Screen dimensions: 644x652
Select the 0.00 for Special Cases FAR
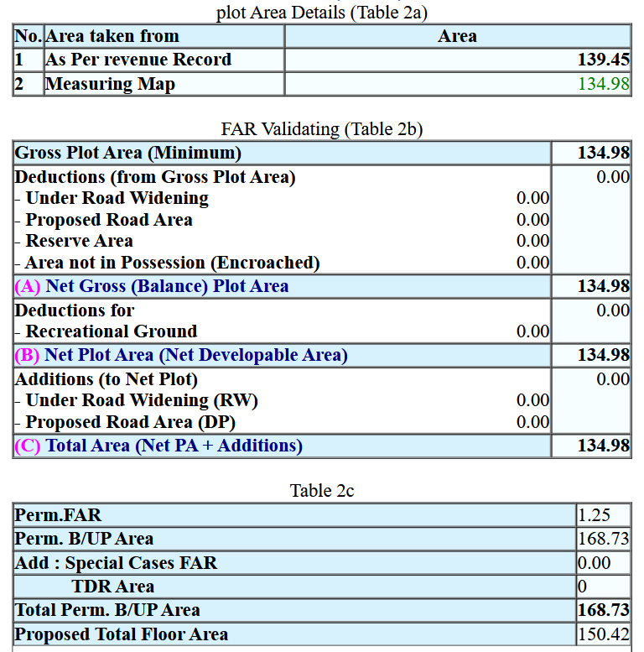(x=594, y=563)
